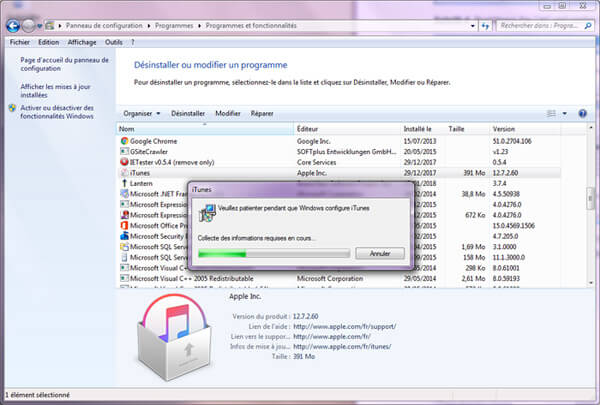Click the Control Panel icon in address bar
Viewport: 600px width, 405px height.
point(49,26)
